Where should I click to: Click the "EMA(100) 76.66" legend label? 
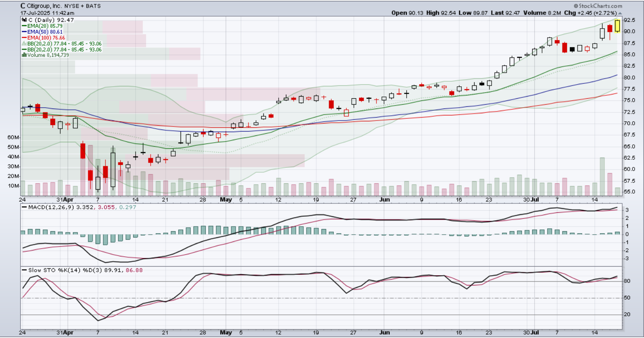(x=47, y=38)
